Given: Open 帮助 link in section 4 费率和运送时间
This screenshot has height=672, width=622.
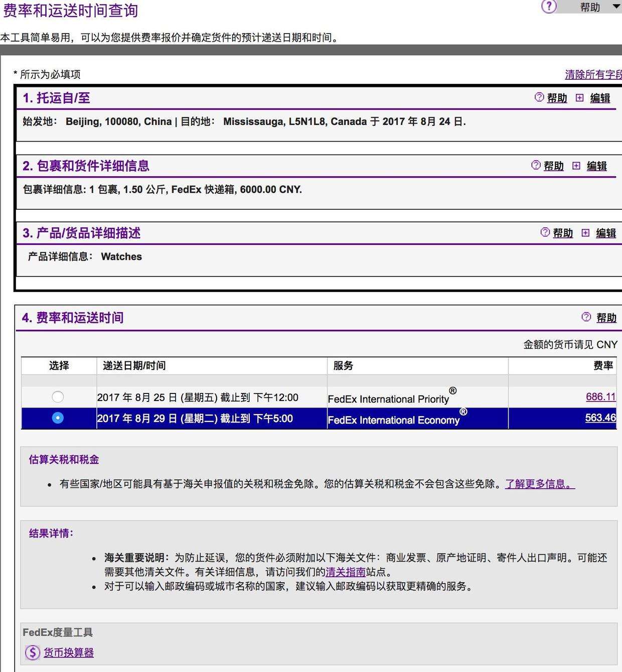Looking at the screenshot, I should coord(606,318).
